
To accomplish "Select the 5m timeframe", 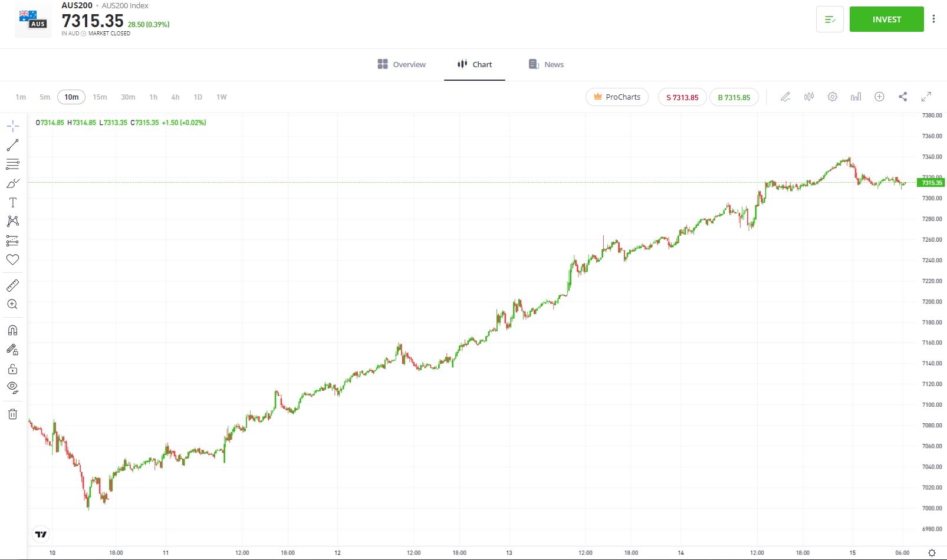I will (x=45, y=97).
